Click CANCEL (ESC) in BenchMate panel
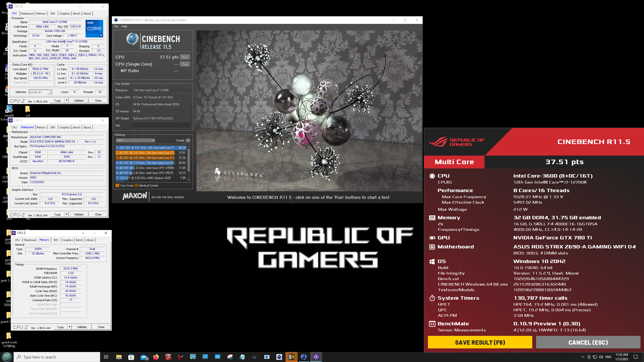The height and width of the screenshot is (362, 644). 588,342
